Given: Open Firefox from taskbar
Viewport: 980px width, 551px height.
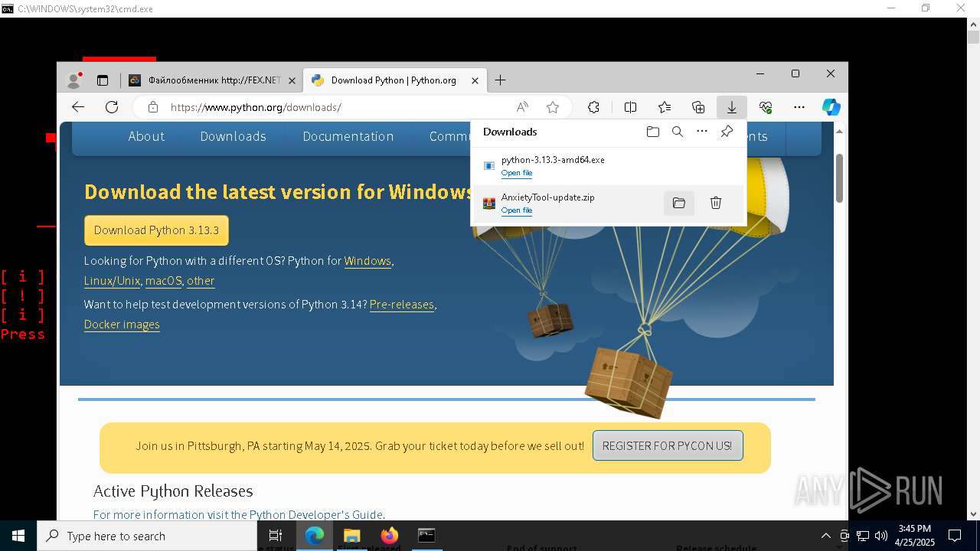Looking at the screenshot, I should point(389,536).
